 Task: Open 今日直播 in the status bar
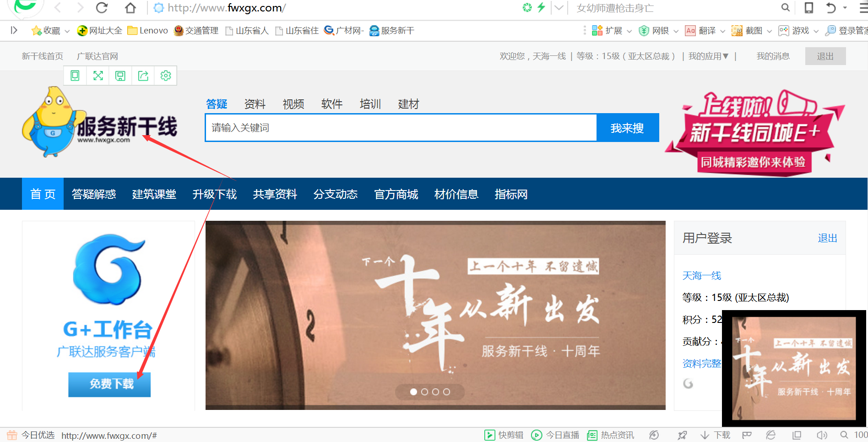(x=555, y=435)
